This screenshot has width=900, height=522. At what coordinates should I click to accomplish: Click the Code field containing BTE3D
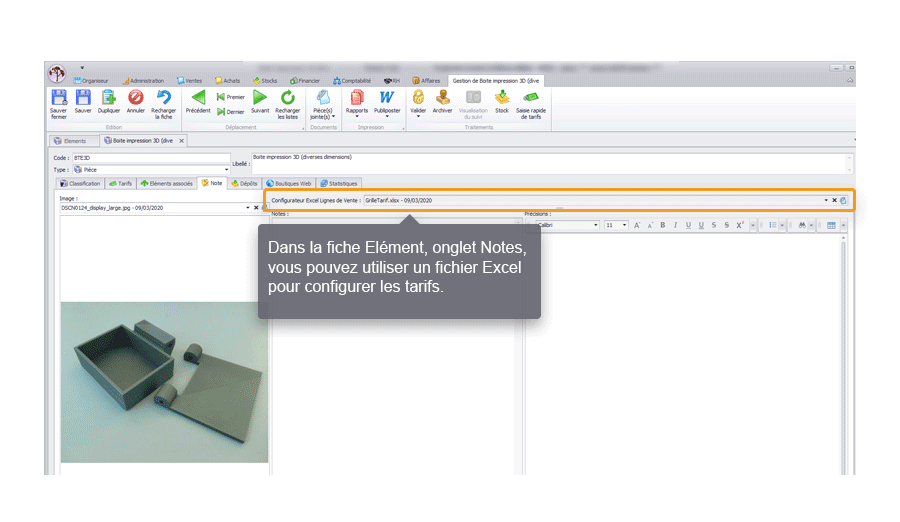pyautogui.click(x=151, y=158)
